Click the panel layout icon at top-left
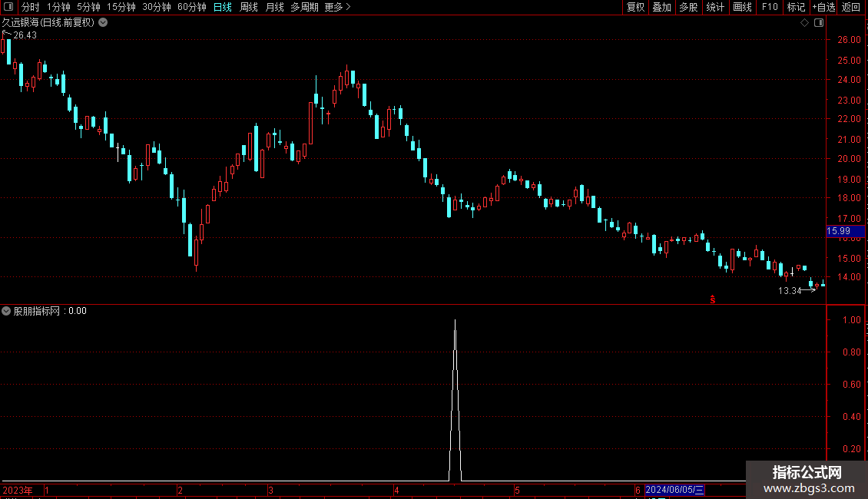The image size is (868, 499). (8, 7)
